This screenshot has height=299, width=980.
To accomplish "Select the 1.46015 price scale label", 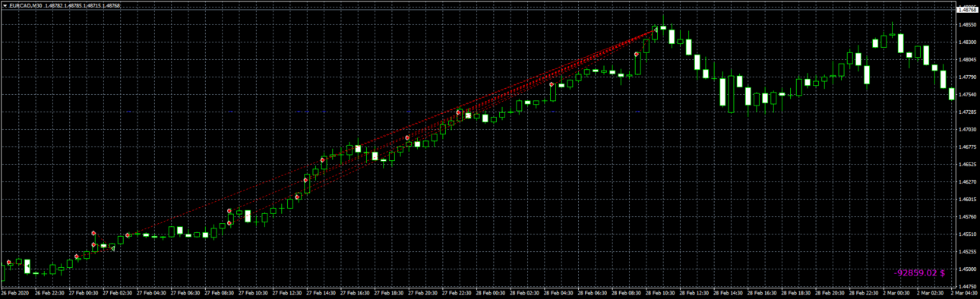I will pyautogui.click(x=968, y=200).
